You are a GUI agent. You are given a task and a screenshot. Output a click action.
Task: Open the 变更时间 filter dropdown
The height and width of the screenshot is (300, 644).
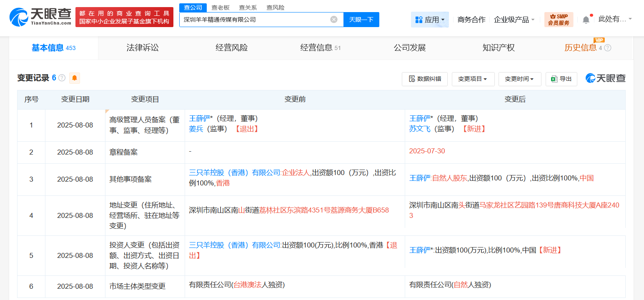(520, 79)
